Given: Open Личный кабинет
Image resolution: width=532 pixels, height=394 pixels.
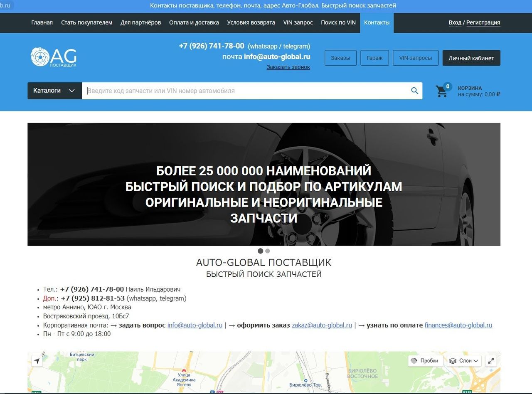Looking at the screenshot, I should click(471, 58).
